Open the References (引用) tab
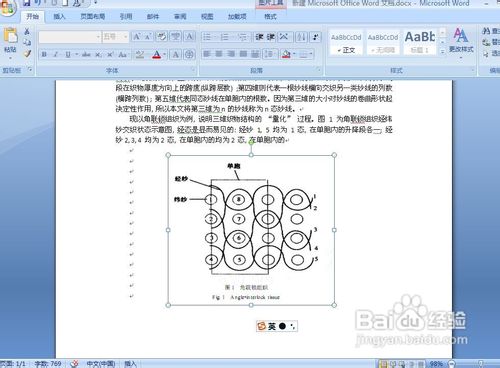500x368 pixels. tap(126, 16)
